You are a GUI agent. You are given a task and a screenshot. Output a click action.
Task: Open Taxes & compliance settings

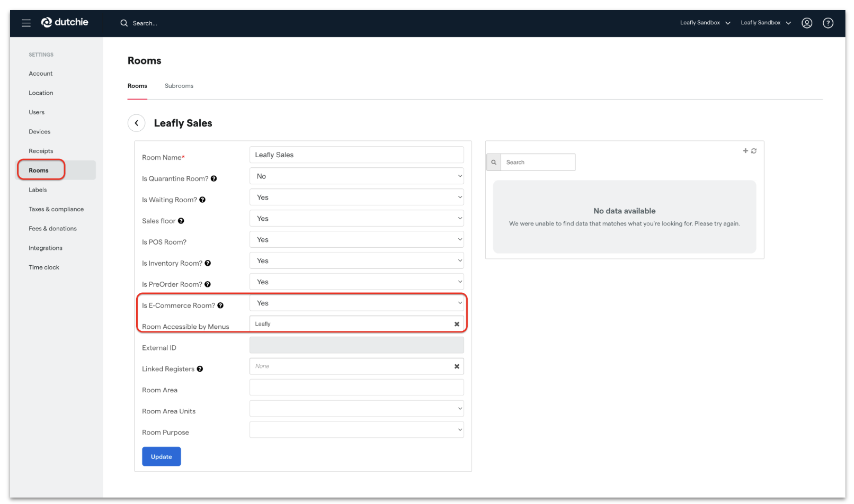coord(56,209)
